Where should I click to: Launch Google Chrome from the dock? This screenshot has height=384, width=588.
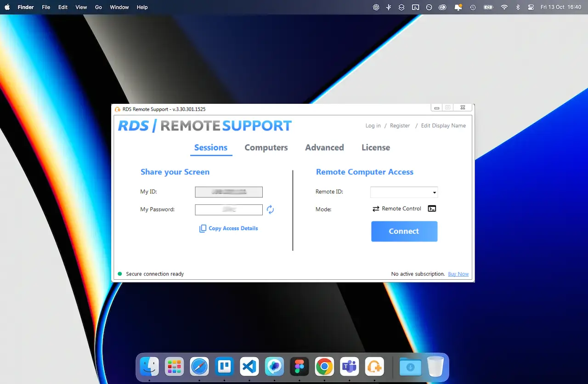tap(324, 367)
